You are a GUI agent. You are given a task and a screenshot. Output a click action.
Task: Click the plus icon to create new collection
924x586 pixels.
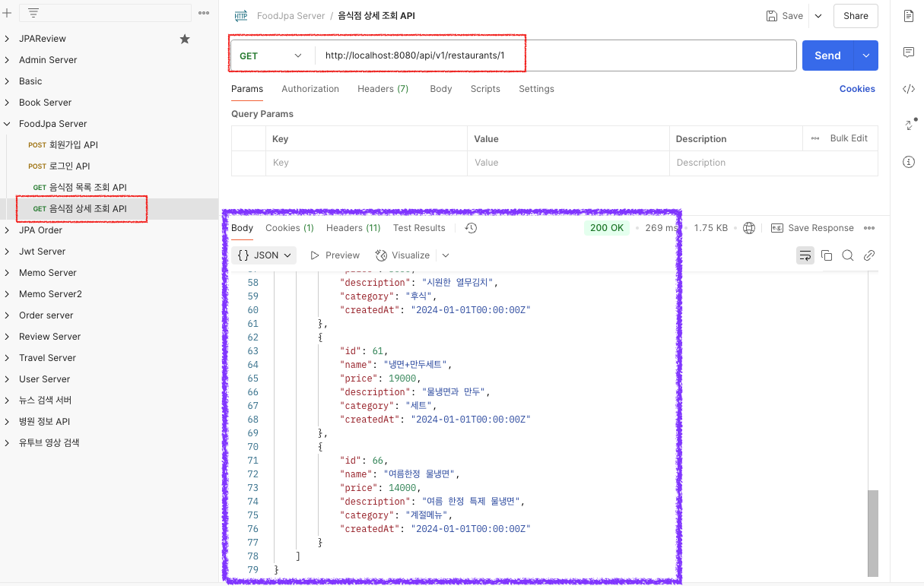(x=7, y=13)
